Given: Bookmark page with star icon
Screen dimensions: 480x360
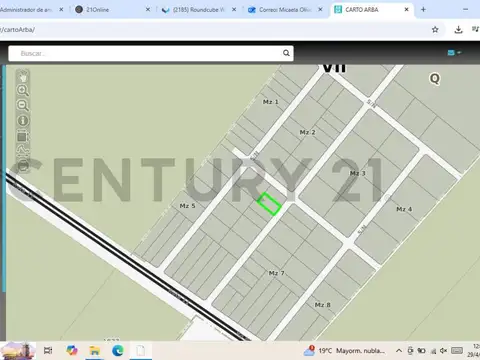Looking at the screenshot, I should click(435, 30).
